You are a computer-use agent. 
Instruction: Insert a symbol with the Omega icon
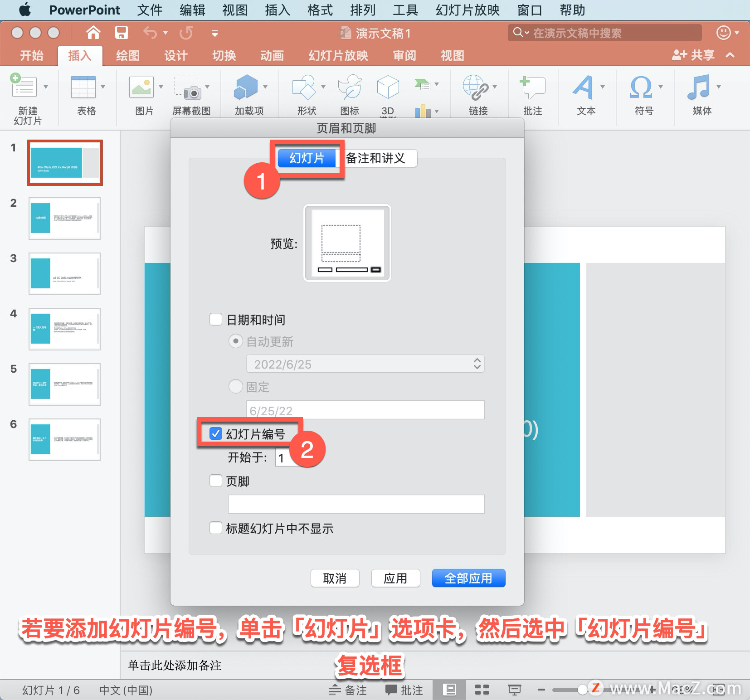coord(641,87)
